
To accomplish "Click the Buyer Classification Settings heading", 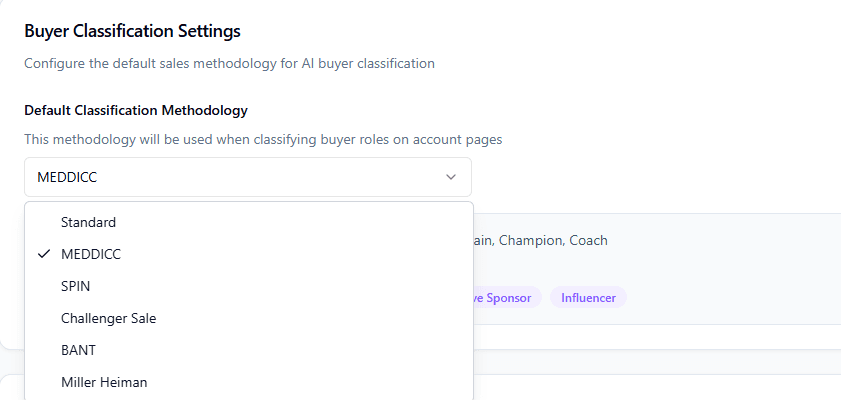I will coord(132,32).
